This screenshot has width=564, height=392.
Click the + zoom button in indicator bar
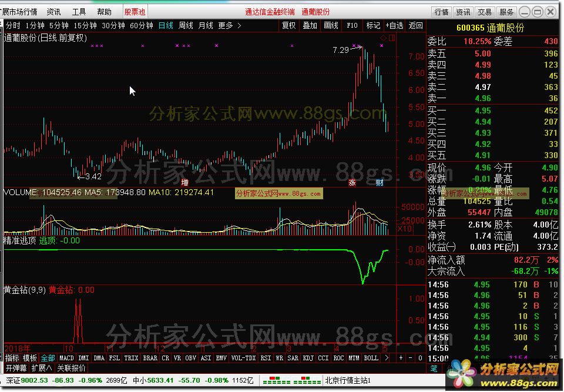[401, 358]
